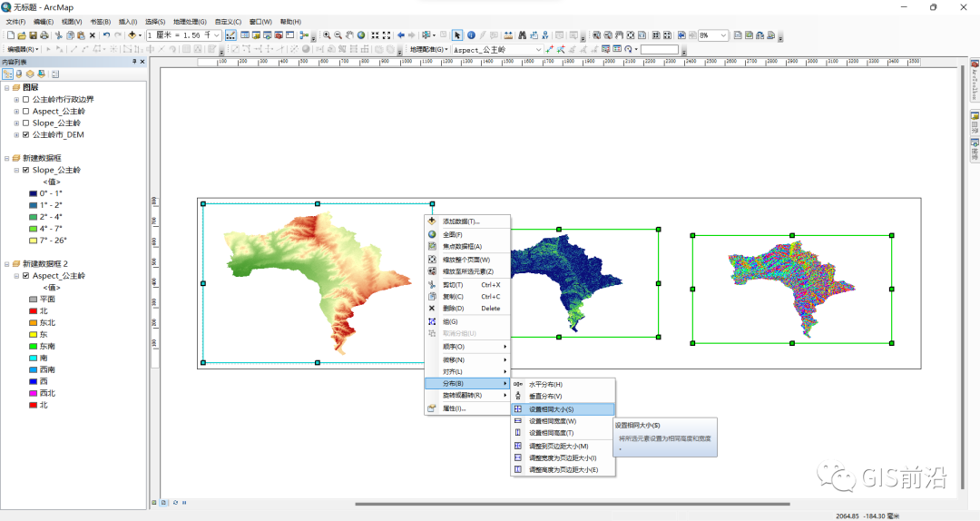The height and width of the screenshot is (521, 980).
Task: Collapse the 图层 data frame node
Action: [7, 87]
